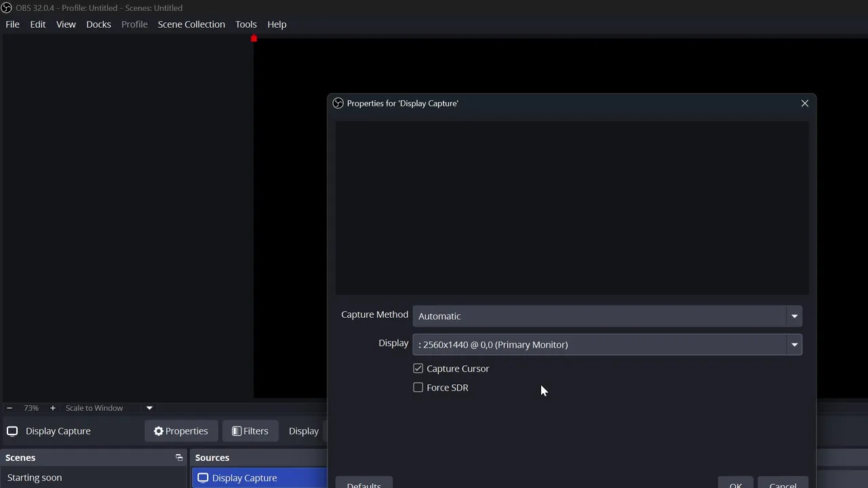Click the OK button in Properties dialog
This screenshot has width=868, height=488.
(x=736, y=483)
